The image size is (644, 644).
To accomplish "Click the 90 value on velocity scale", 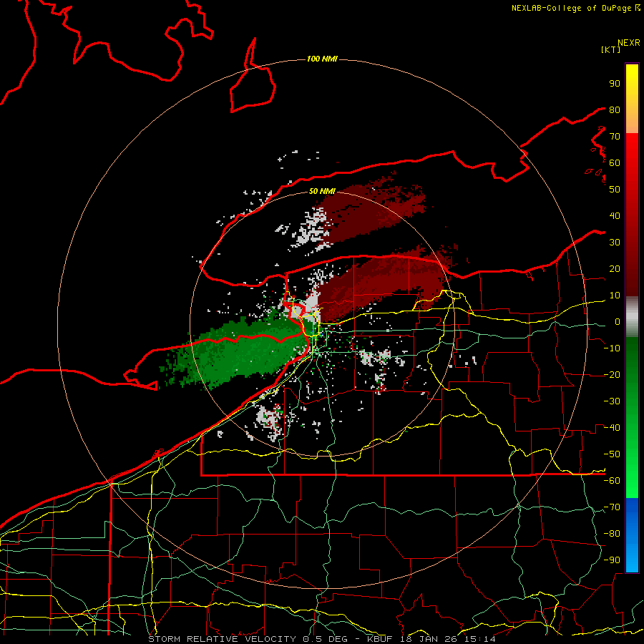I will pos(615,84).
